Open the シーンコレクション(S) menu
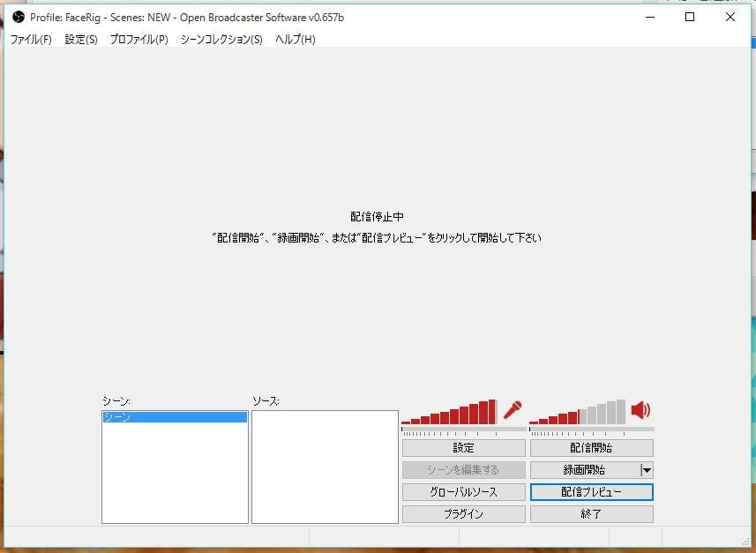Viewport: 756px width, 553px height. 221,40
